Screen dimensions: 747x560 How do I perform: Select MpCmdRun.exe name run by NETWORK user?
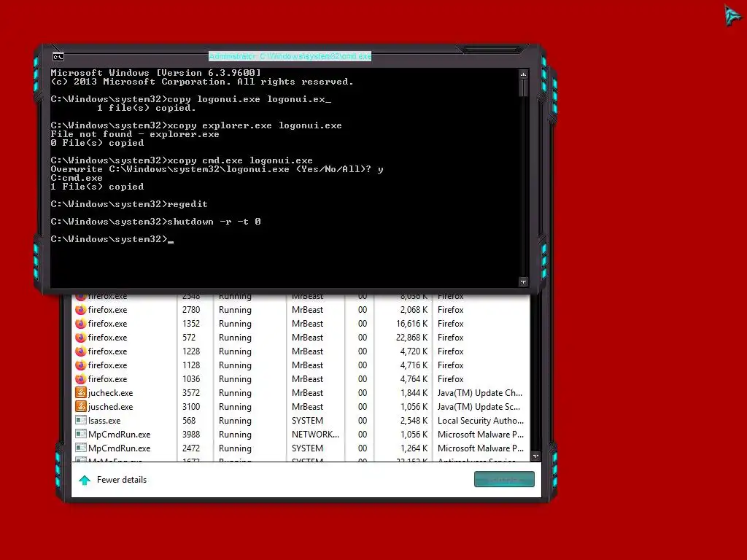(119, 435)
